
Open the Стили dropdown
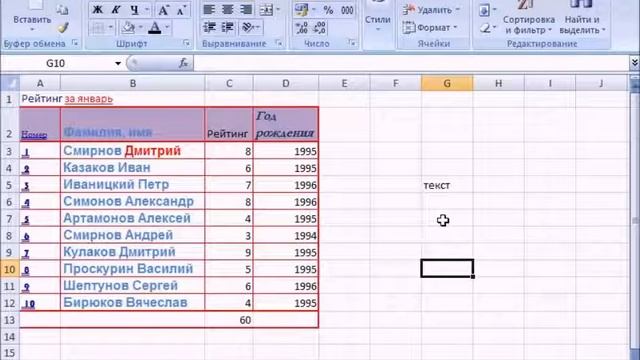[378, 20]
